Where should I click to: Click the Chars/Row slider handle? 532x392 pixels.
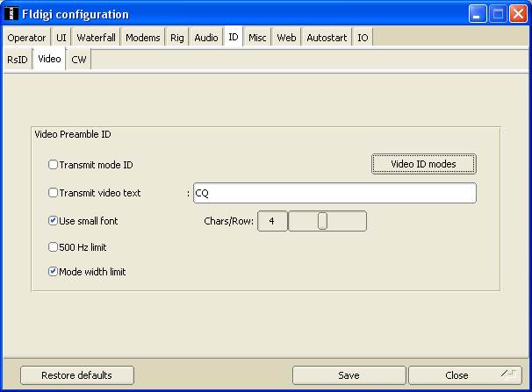pyautogui.click(x=322, y=221)
